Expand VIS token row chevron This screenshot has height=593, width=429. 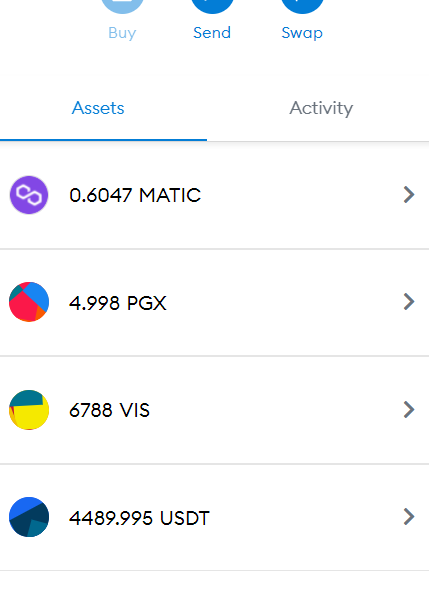click(x=409, y=410)
